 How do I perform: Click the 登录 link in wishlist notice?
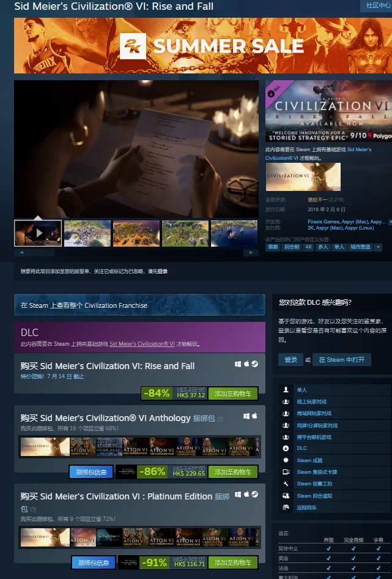[163, 271]
